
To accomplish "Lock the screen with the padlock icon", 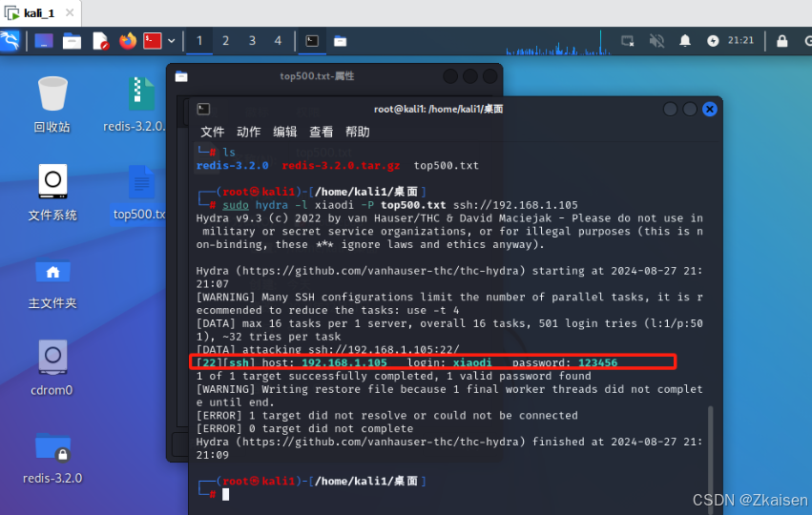I will tap(782, 41).
